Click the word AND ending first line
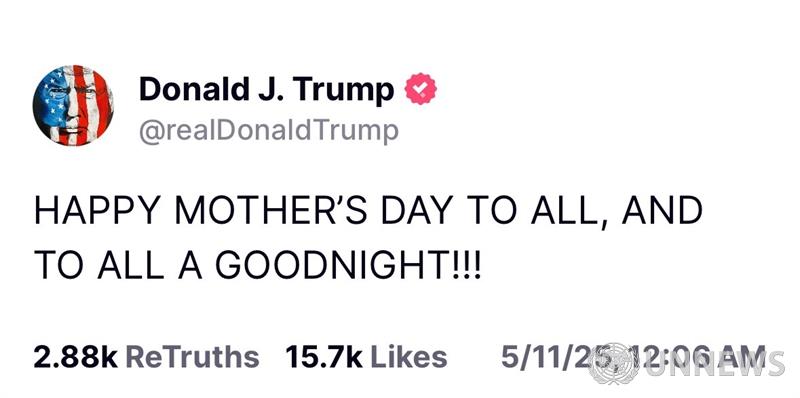The image size is (800, 398). [662, 210]
